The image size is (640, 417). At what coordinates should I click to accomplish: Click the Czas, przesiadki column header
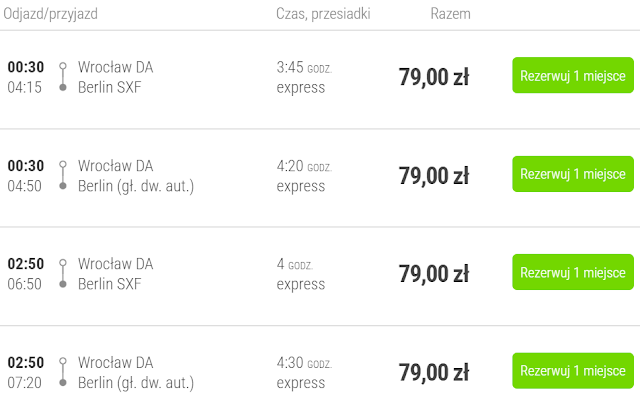tap(321, 14)
